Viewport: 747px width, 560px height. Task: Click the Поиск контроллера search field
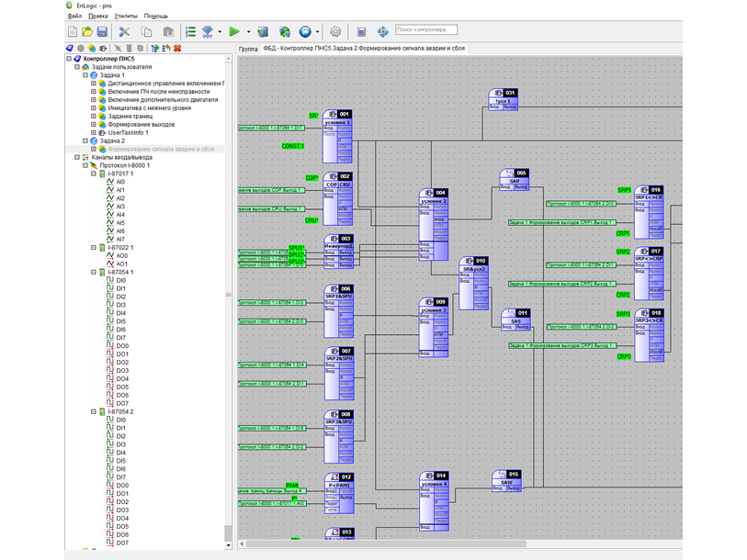(x=426, y=29)
